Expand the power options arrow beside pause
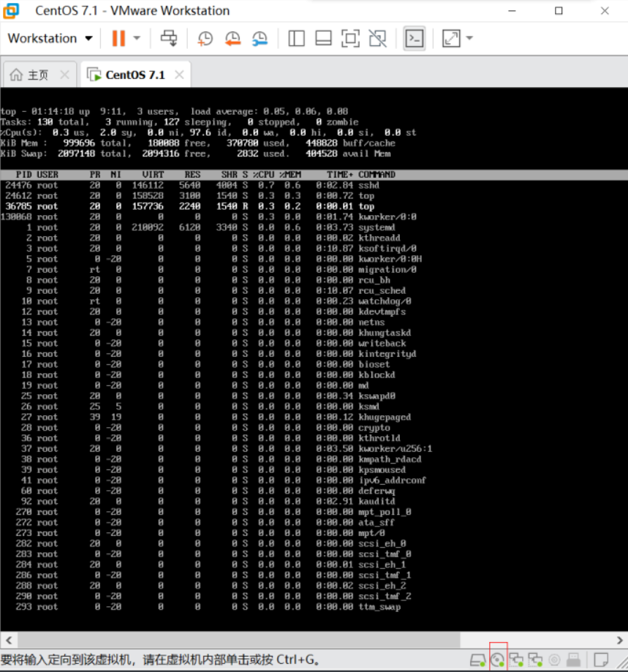Screen dimensions: 628x672 (137, 38)
